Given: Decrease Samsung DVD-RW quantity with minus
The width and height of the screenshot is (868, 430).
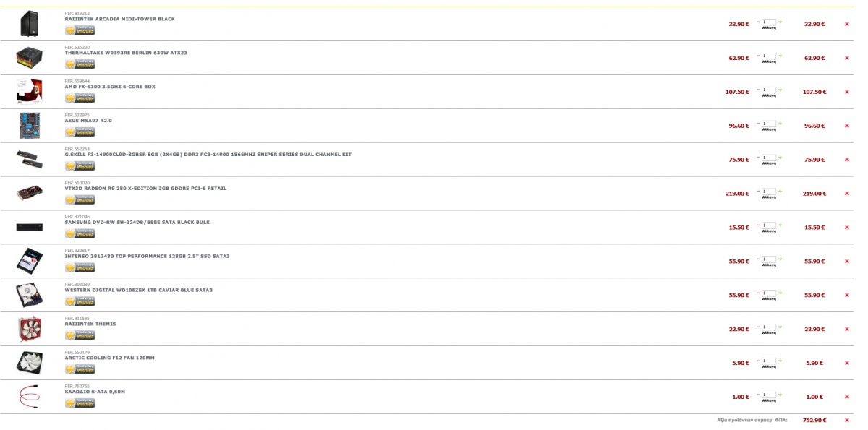Looking at the screenshot, I should (758, 225).
